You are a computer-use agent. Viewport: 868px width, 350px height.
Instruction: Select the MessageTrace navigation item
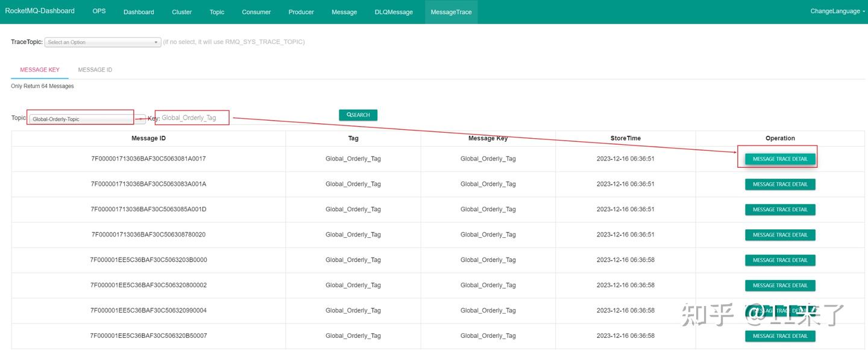coord(451,11)
